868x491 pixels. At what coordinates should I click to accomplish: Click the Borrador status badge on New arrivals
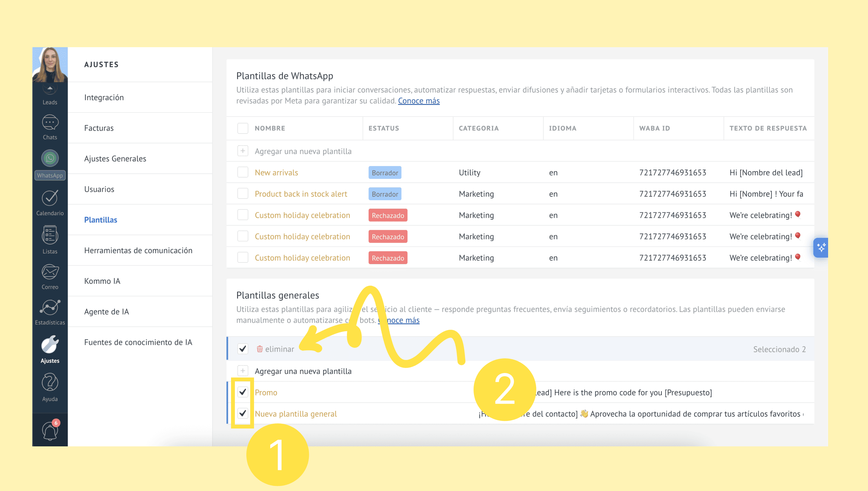click(385, 173)
